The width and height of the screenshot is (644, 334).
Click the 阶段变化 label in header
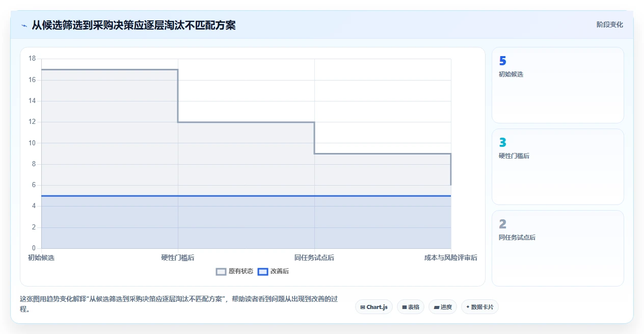point(609,24)
